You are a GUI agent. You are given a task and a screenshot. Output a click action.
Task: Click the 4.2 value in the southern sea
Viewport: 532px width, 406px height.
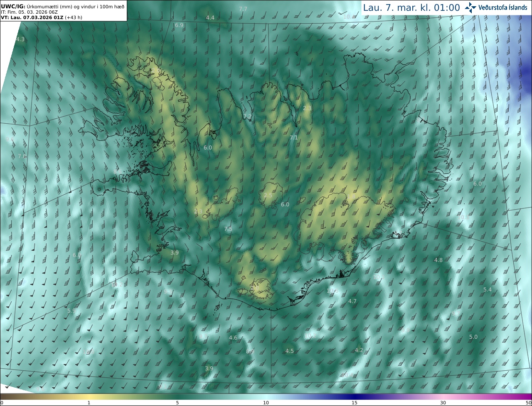[359, 350]
